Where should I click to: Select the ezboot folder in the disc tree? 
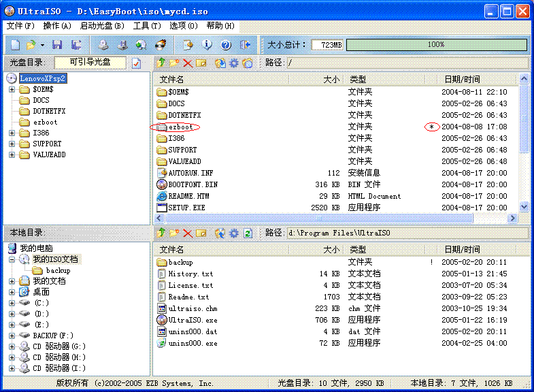pos(45,122)
